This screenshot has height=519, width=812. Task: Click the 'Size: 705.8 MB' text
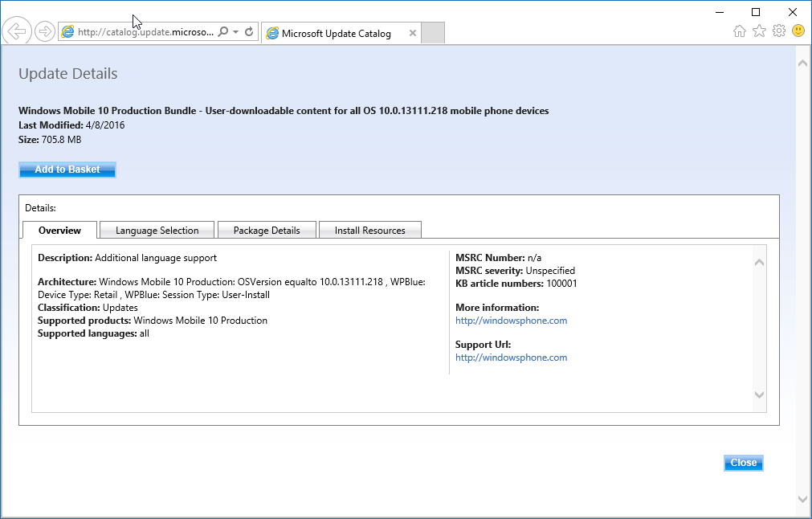tap(50, 140)
